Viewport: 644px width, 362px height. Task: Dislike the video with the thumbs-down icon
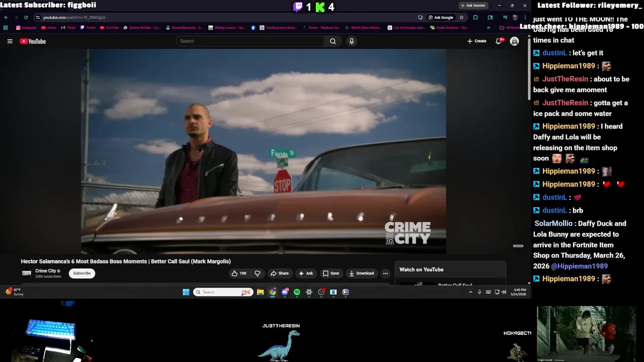(x=258, y=274)
